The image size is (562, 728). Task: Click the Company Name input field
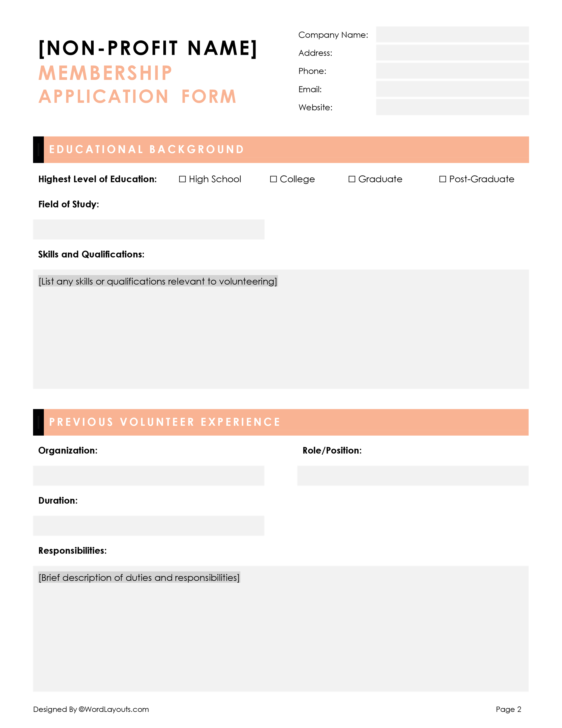(452, 35)
